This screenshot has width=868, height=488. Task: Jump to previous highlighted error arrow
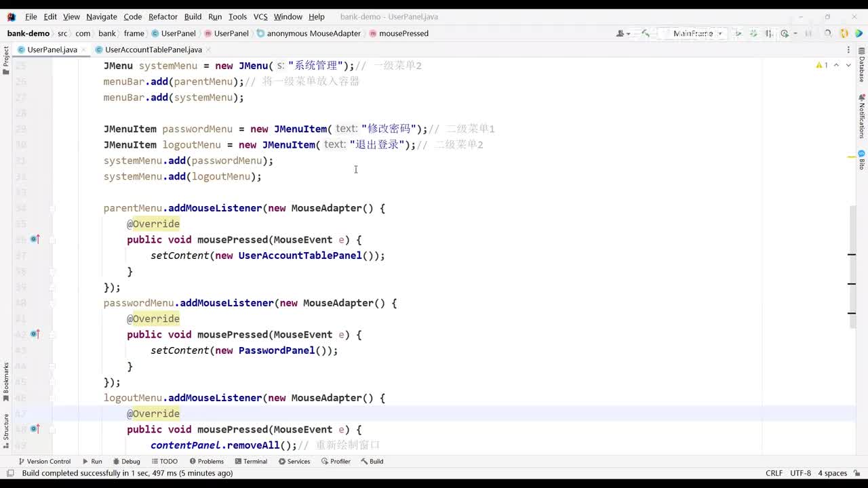[x=836, y=66]
